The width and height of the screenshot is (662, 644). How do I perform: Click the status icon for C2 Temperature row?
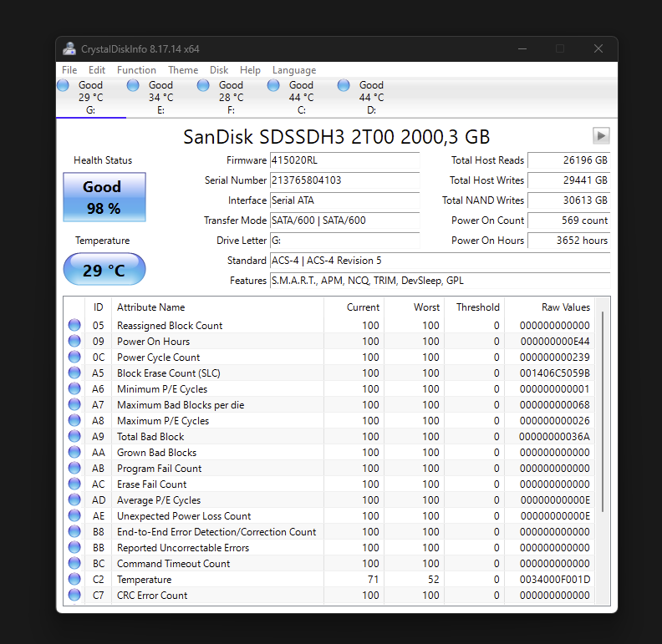pyautogui.click(x=74, y=579)
